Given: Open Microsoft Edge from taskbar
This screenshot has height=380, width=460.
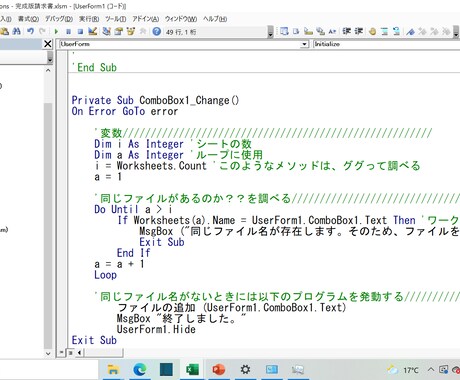Looking at the screenshot, I should (140, 369).
